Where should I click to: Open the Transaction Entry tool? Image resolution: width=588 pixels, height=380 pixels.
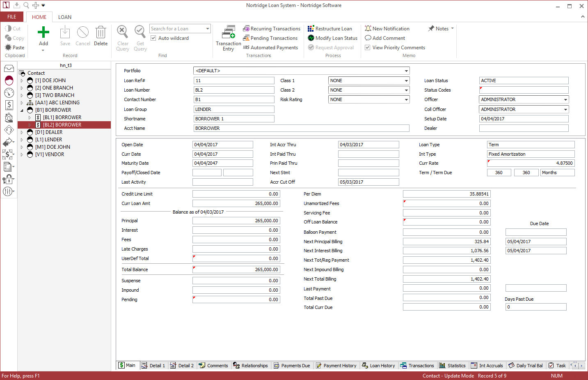(229, 38)
